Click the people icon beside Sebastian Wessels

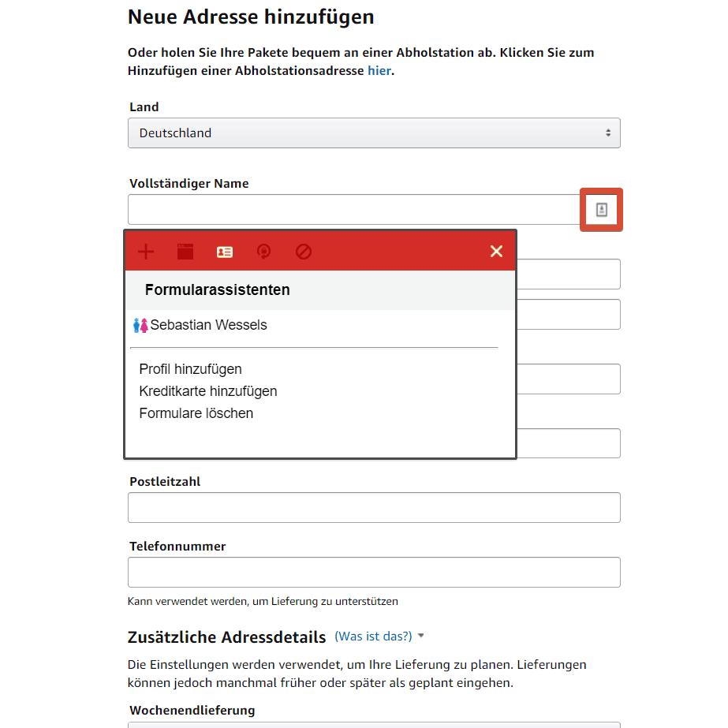140,325
